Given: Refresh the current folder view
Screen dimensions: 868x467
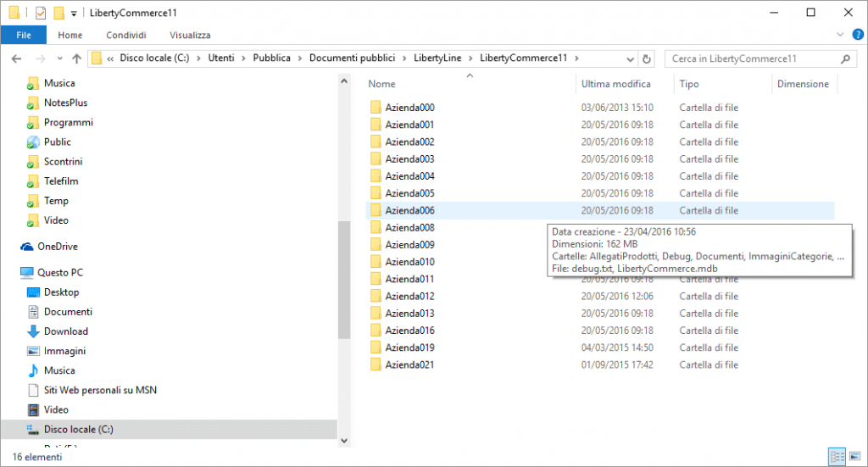Looking at the screenshot, I should click(646, 58).
